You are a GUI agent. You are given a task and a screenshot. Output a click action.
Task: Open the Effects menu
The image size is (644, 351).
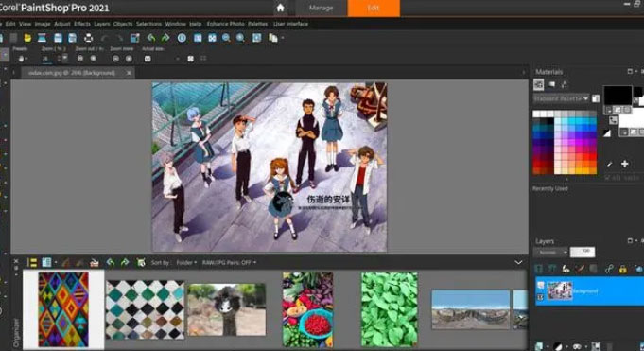[x=82, y=24]
